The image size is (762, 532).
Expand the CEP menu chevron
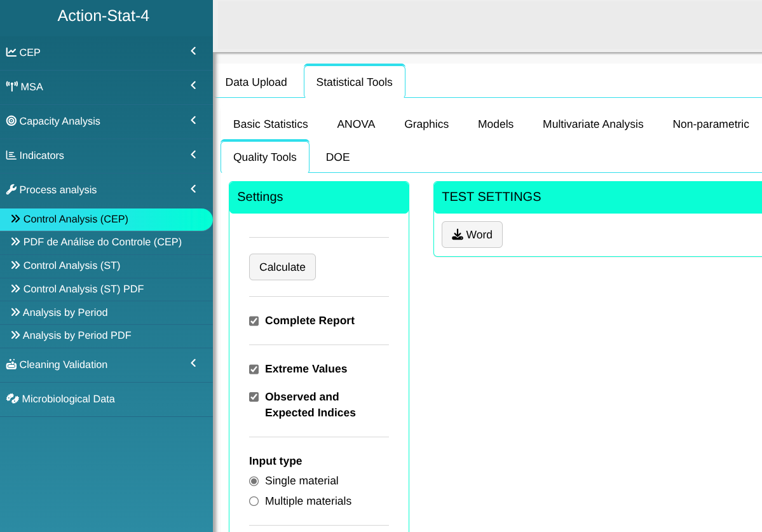click(x=193, y=51)
